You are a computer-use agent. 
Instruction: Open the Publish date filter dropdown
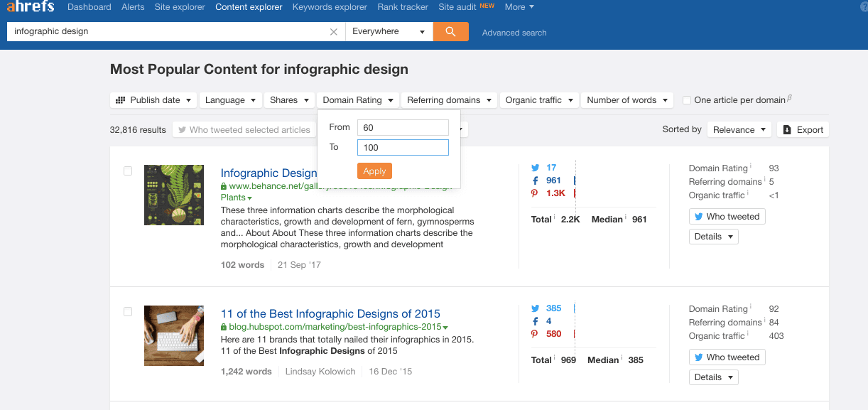153,100
